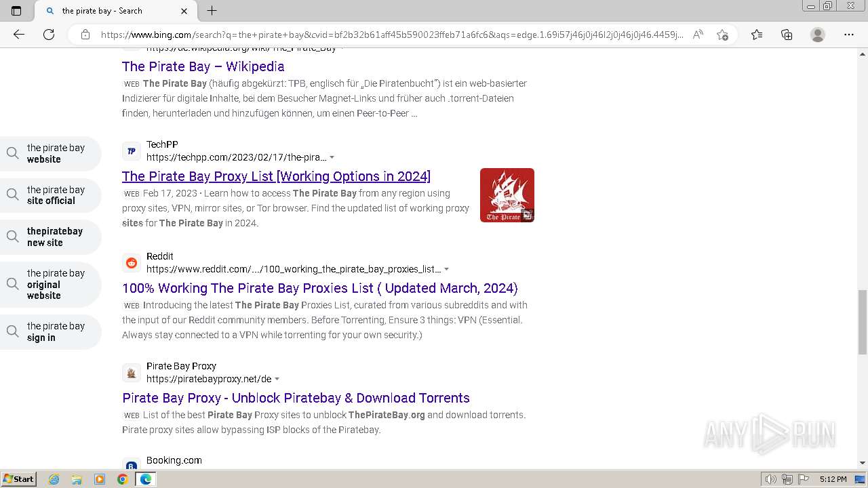Select 'thepiratebay new site' suggestion
This screenshot has width=868, height=488.
[x=51, y=237]
